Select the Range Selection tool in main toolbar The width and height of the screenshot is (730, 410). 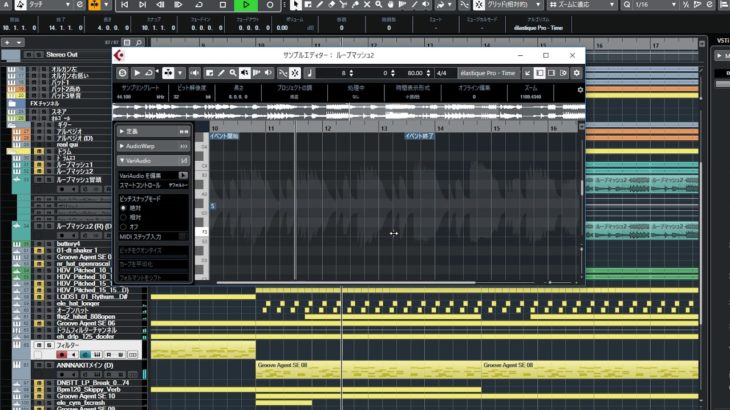coord(308,5)
